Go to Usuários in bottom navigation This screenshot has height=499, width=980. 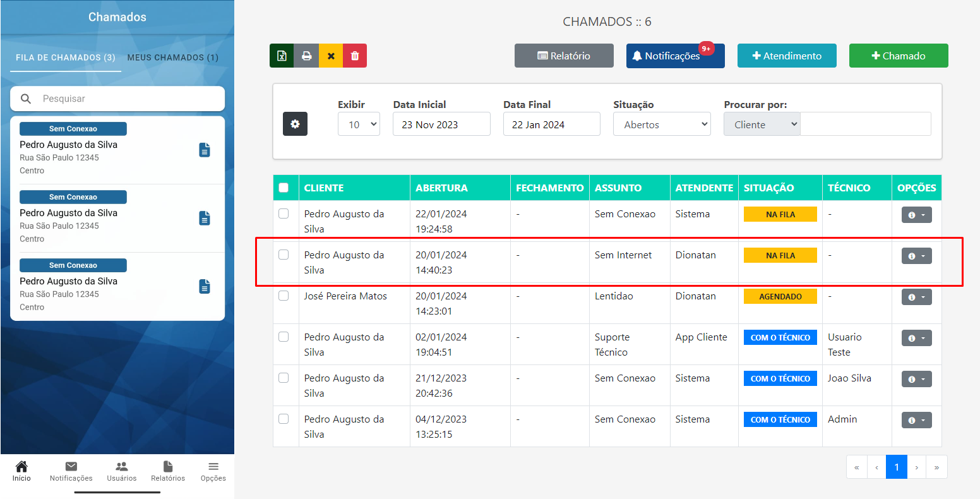click(122, 471)
